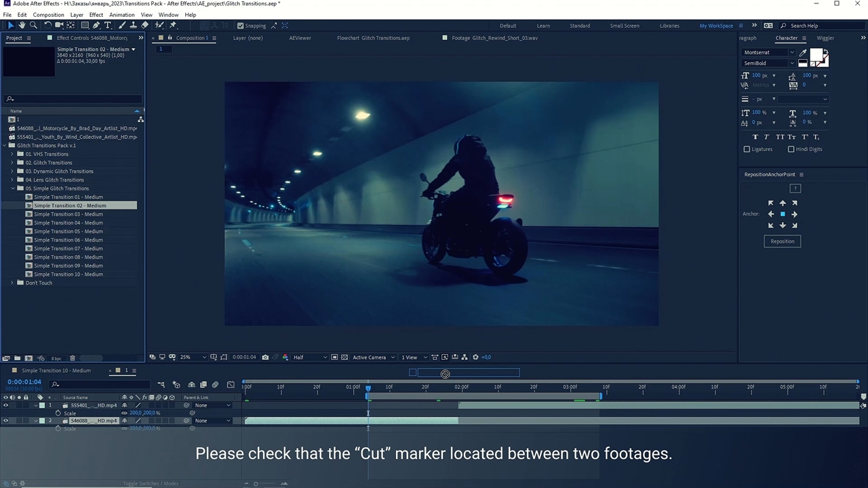Viewport: 868px width, 488px height.
Task: Hide layer 1 using its eye icon
Action: point(6,405)
